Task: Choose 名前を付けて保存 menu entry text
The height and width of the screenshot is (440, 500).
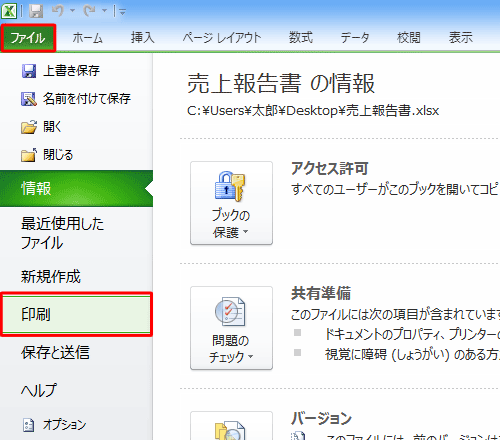Action: [87, 99]
